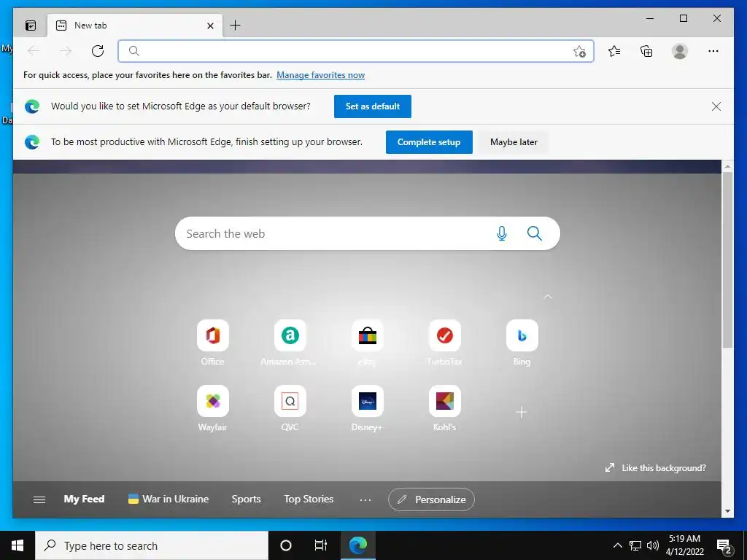Select the War in Ukraine tab
Image resolution: width=747 pixels, height=560 pixels.
point(169,499)
